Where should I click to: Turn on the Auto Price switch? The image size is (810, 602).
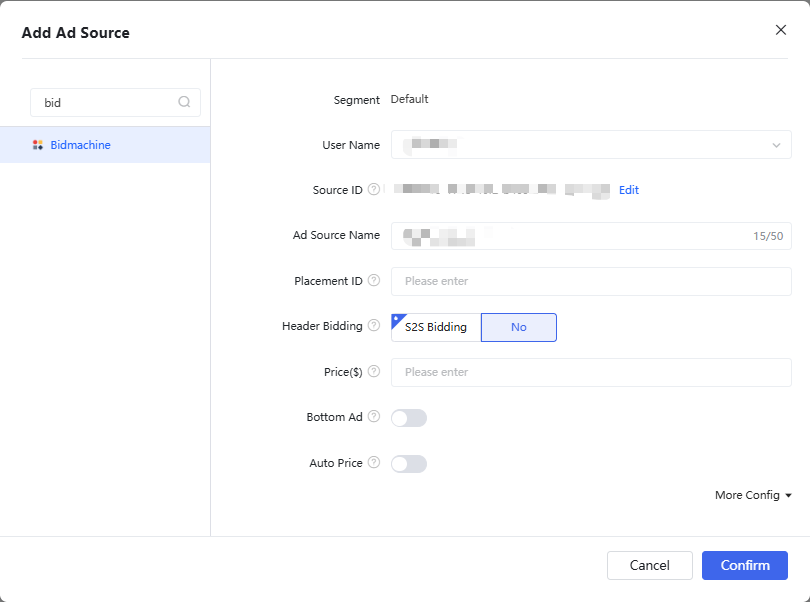pos(409,464)
